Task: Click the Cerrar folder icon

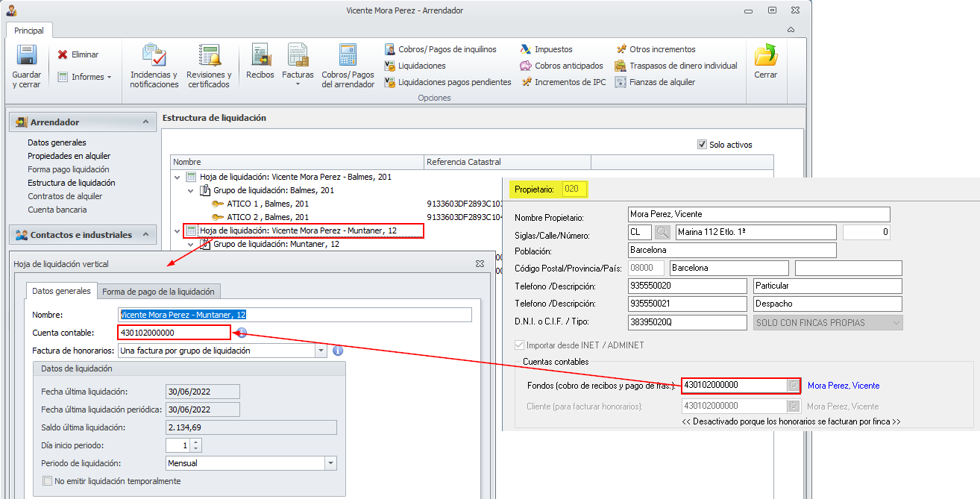Action: coord(765,55)
